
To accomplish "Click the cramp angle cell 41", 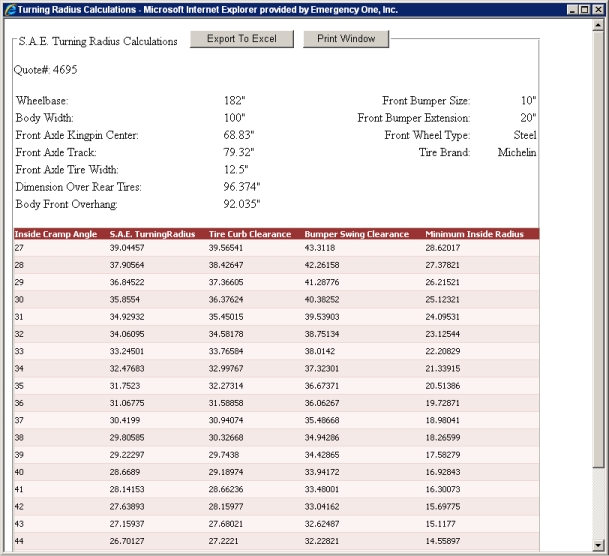I will click(x=19, y=489).
